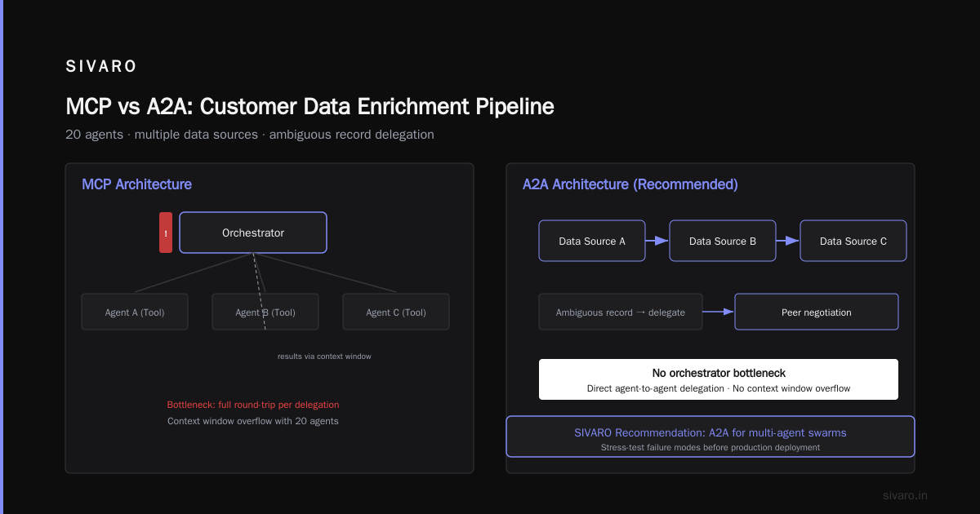Click the SIVARO logo text

(x=101, y=67)
